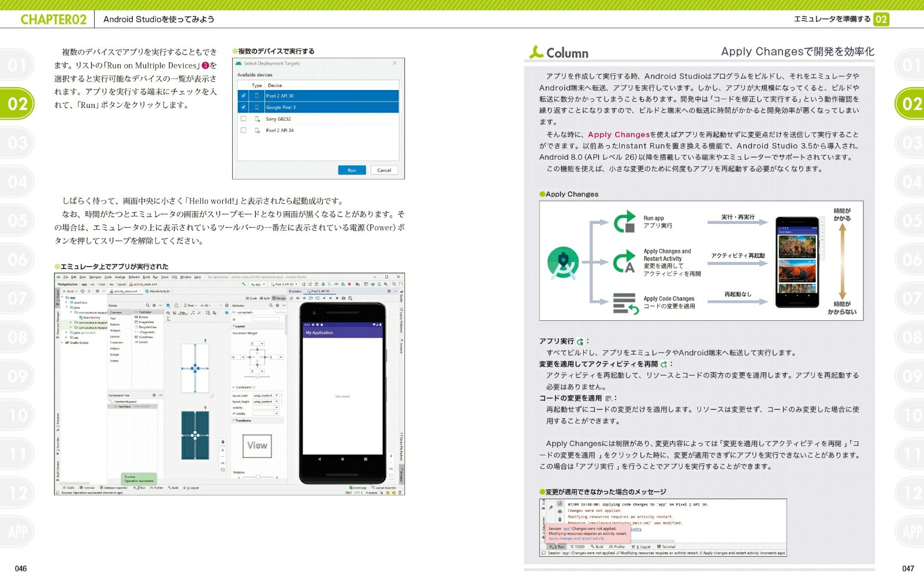Screen dimensions: 924x588
Task: Switch editor to Code view
Action: tap(251, 298)
